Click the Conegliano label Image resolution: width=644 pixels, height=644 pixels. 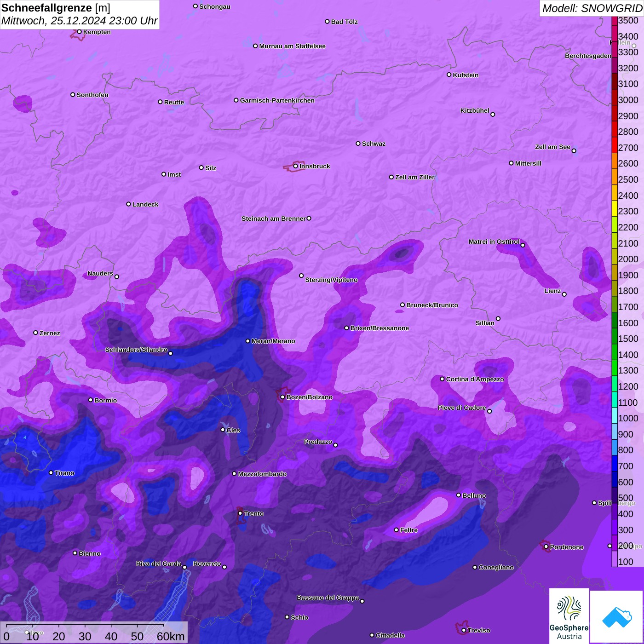click(x=496, y=567)
